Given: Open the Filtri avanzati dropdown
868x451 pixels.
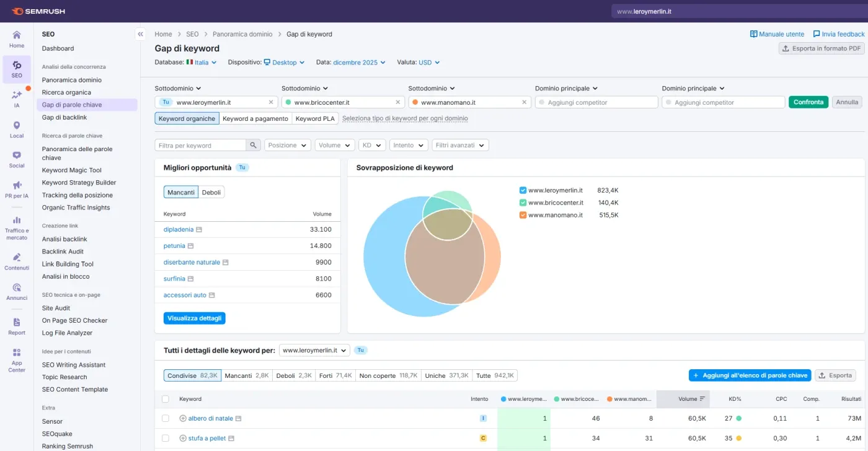Looking at the screenshot, I should click(460, 145).
